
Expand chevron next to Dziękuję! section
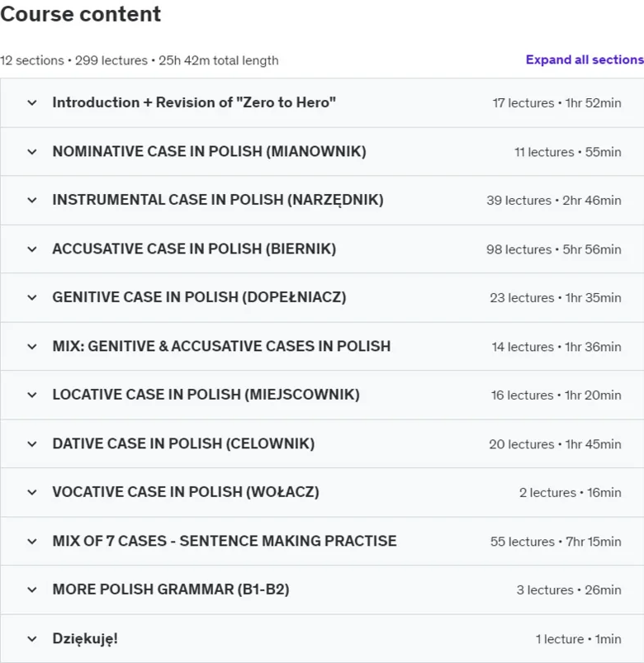[x=32, y=639]
